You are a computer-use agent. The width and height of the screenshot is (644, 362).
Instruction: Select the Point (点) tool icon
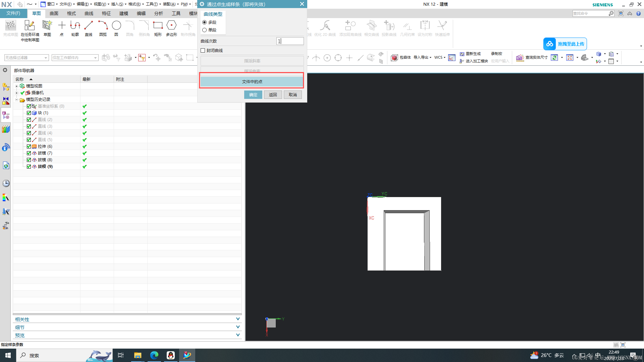click(62, 25)
